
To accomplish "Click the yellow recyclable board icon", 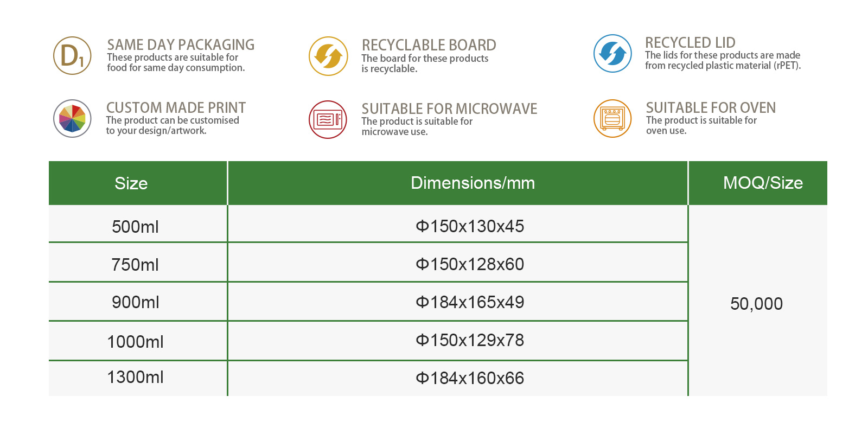I will (328, 56).
